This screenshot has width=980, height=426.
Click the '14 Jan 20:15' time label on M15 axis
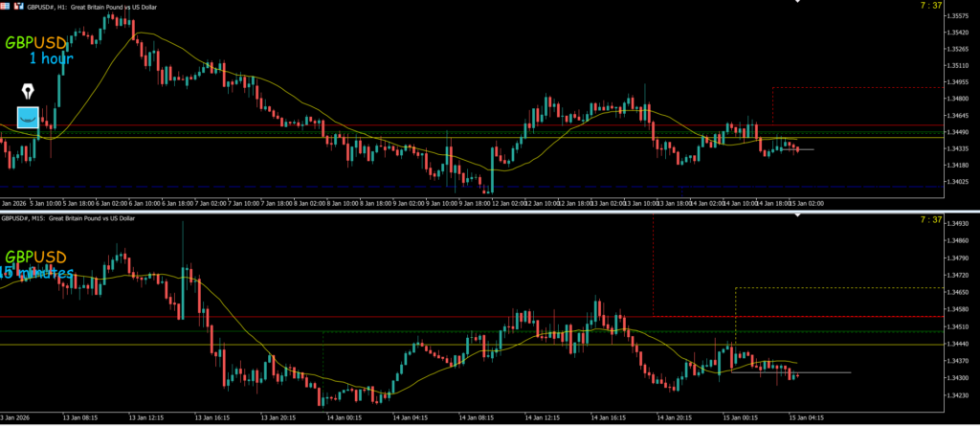(674, 416)
